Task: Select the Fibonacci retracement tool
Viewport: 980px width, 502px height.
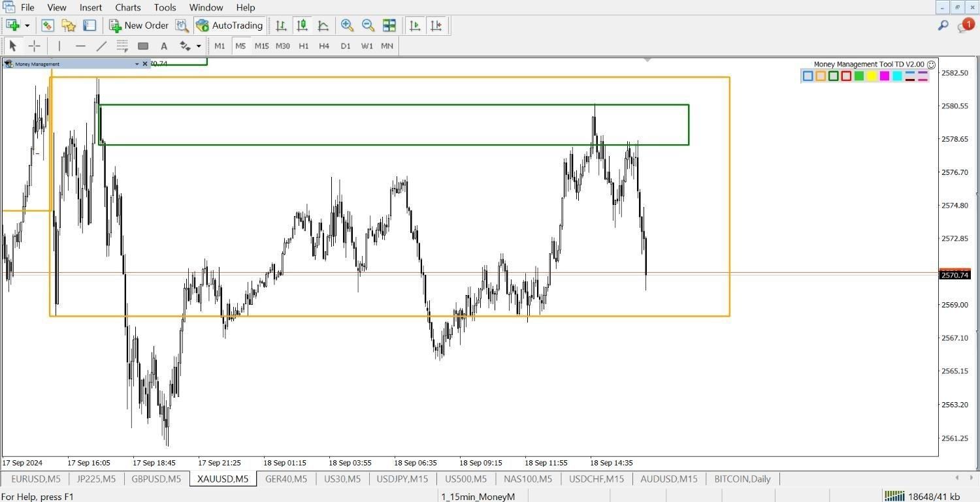Action: coord(122,46)
